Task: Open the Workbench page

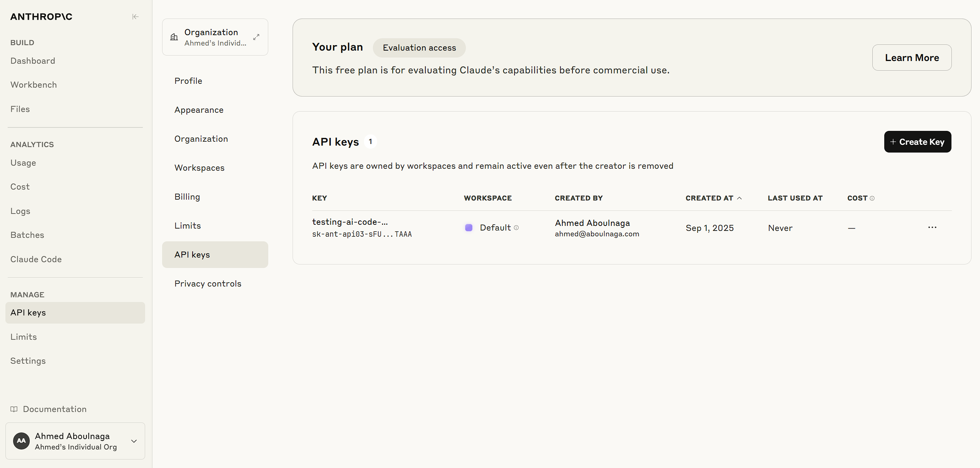Action: coord(34,85)
